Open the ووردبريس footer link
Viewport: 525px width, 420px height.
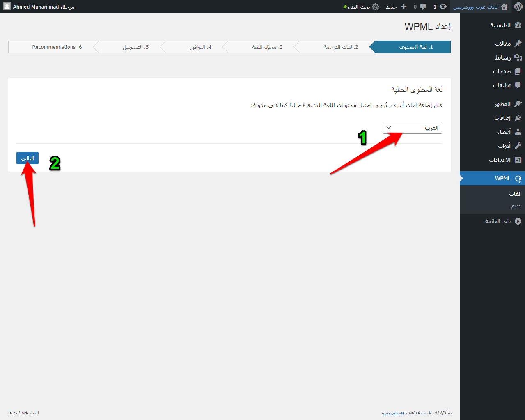(393, 413)
